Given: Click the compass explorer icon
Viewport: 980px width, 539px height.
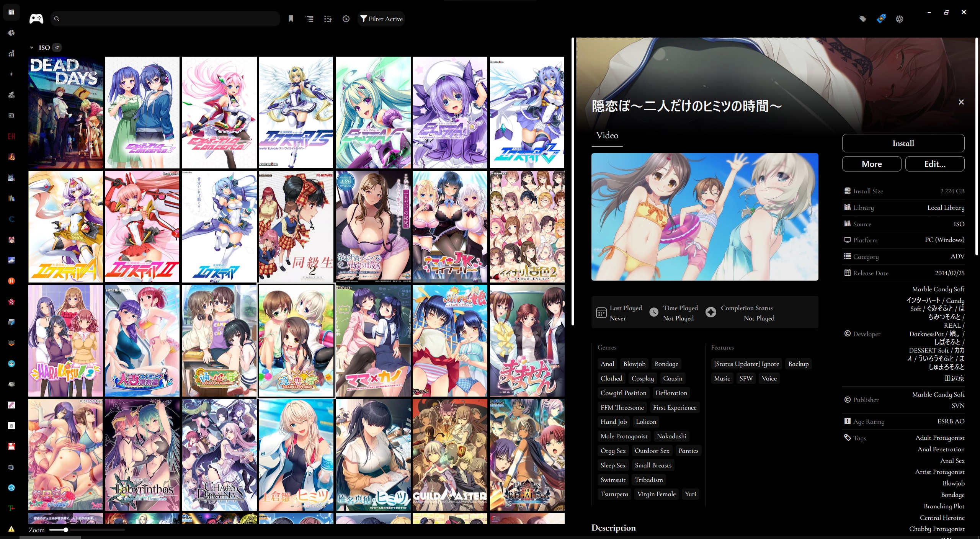Looking at the screenshot, I should [x=346, y=19].
